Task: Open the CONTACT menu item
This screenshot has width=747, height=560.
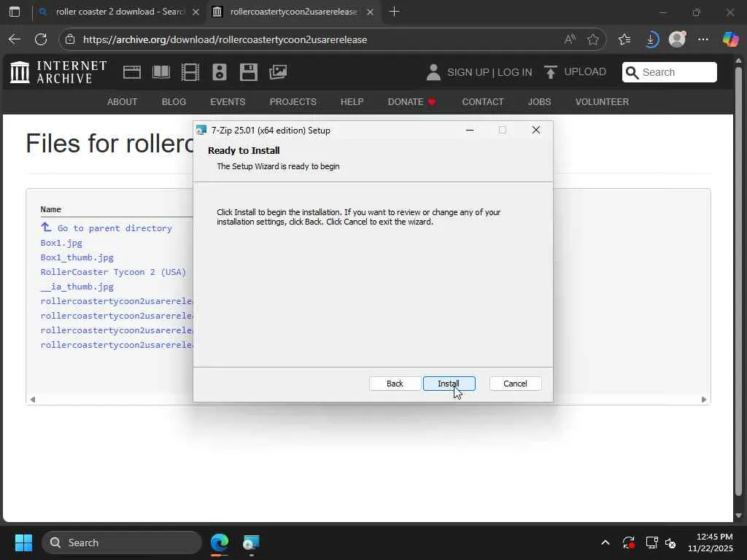Action: pyautogui.click(x=483, y=102)
